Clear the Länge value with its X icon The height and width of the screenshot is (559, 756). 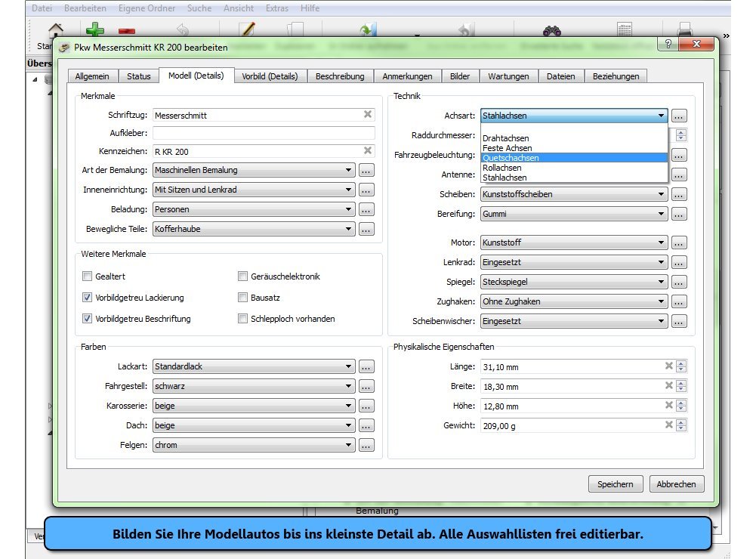pyautogui.click(x=668, y=366)
